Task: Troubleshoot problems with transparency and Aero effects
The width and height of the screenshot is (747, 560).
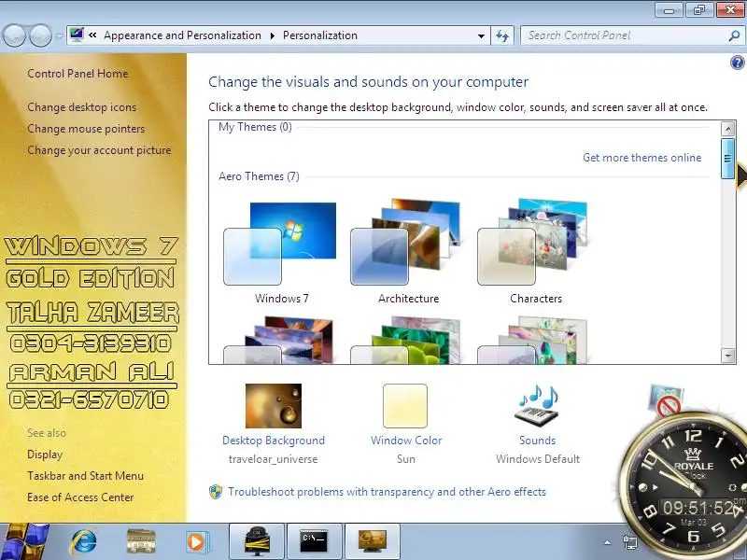Action: point(387,492)
